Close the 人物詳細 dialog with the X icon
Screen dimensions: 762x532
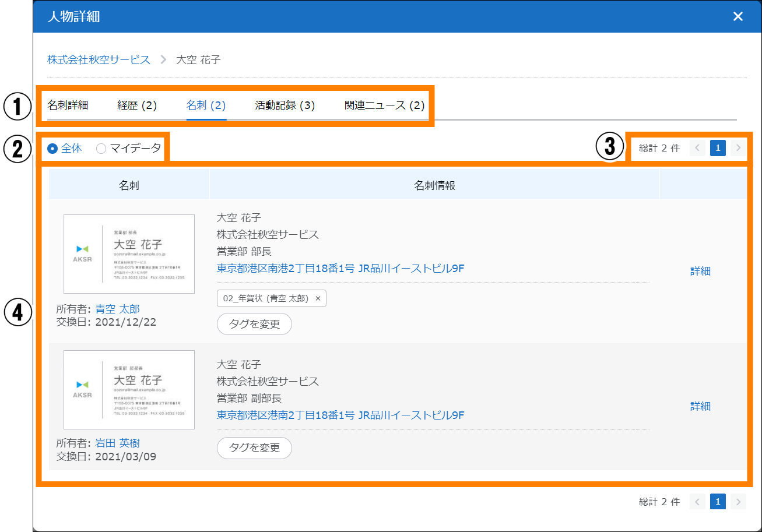pyautogui.click(x=738, y=16)
